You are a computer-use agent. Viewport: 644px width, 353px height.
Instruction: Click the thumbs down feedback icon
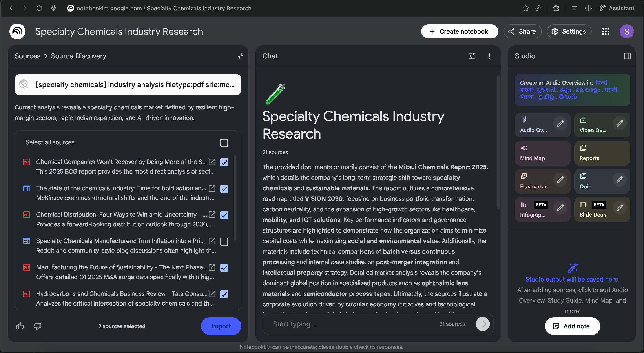point(38,326)
